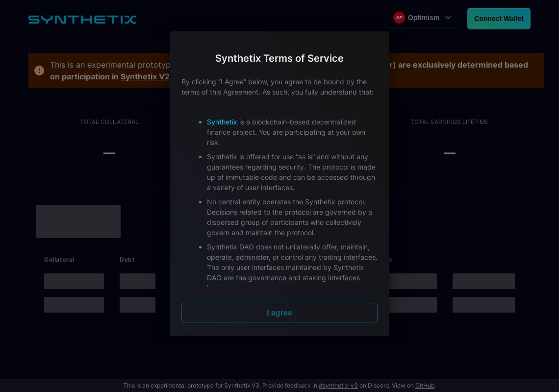Click the Synthetix Terms of Service heading

pos(279,58)
